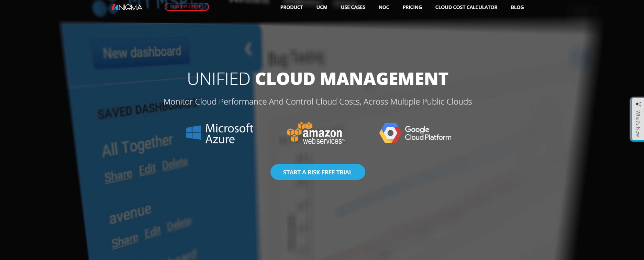Image resolution: width=644 pixels, height=260 pixels.
Task: Click the Monitor Cloud Performance subtitle text
Action: tap(318, 102)
